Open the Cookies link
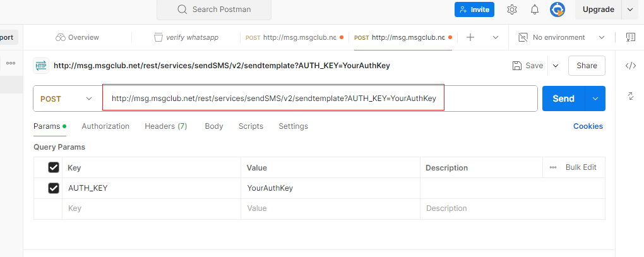Viewport: 644px width, 257px height. pyautogui.click(x=588, y=126)
